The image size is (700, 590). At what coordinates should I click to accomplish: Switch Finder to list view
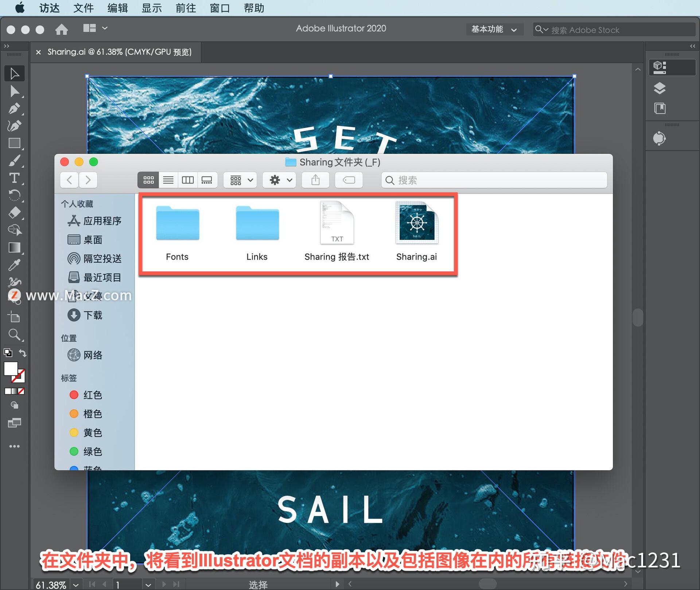coord(168,180)
